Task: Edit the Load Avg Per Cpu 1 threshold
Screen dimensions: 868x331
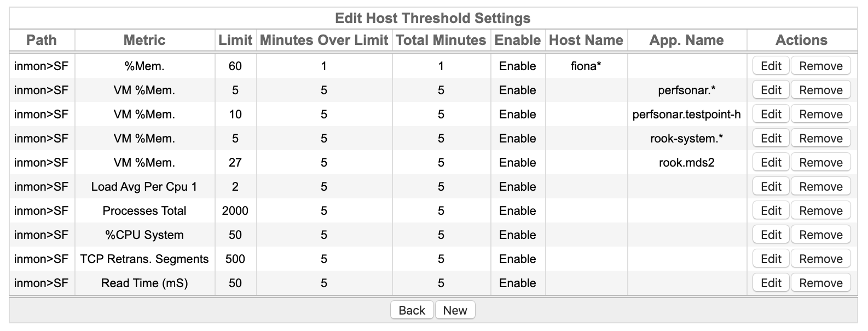Action: click(771, 186)
